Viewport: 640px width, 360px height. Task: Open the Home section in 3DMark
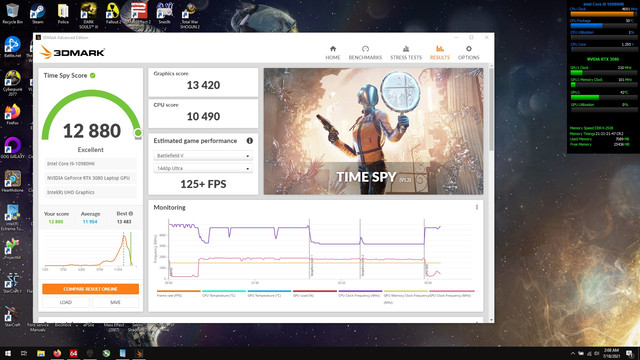pyautogui.click(x=333, y=53)
